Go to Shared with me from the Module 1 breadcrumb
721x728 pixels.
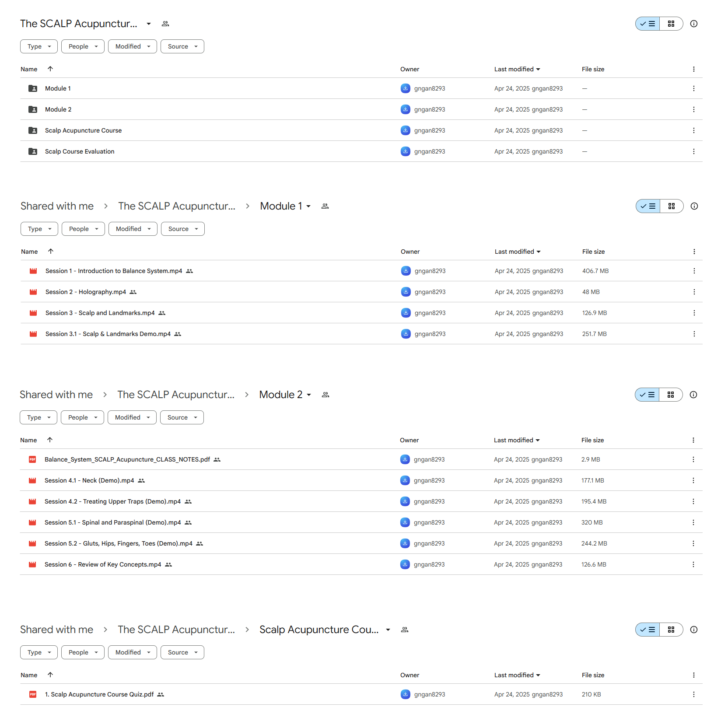[57, 206]
